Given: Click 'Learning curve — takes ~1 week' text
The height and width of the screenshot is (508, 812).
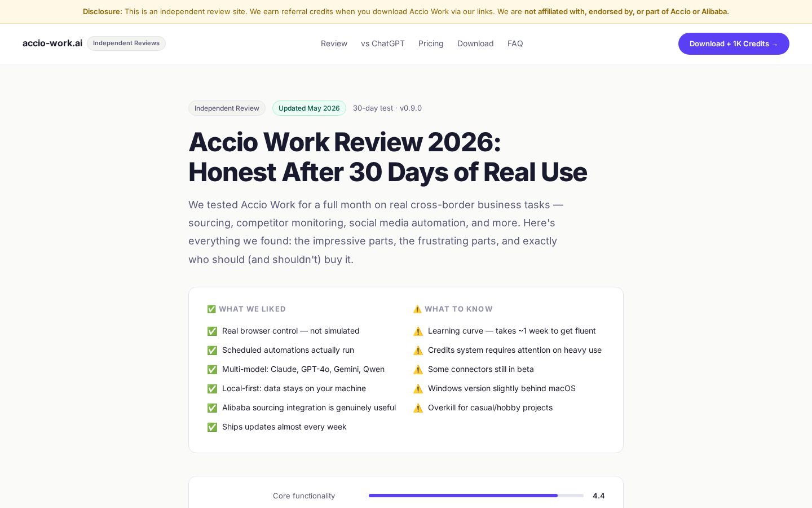Looking at the screenshot, I should click(512, 331).
